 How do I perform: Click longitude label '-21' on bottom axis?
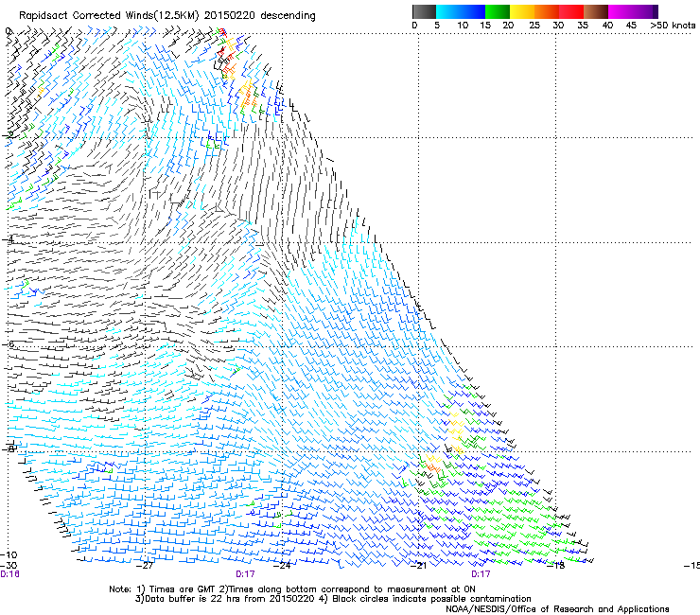(x=419, y=566)
